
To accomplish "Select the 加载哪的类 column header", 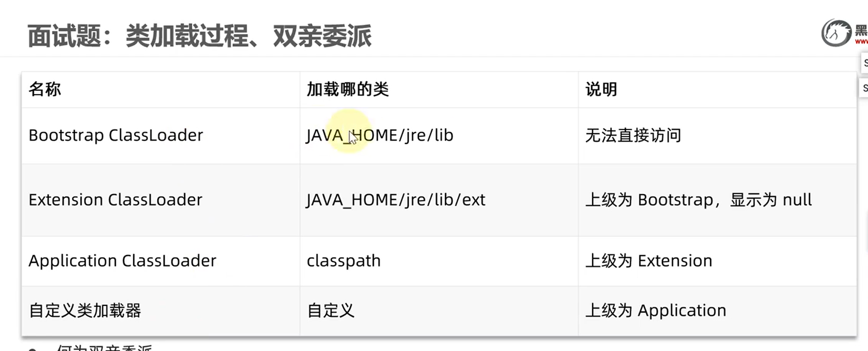I will (x=348, y=89).
